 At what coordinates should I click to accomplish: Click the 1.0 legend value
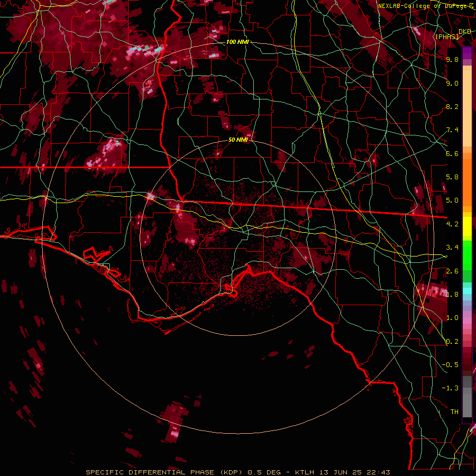coord(452,318)
